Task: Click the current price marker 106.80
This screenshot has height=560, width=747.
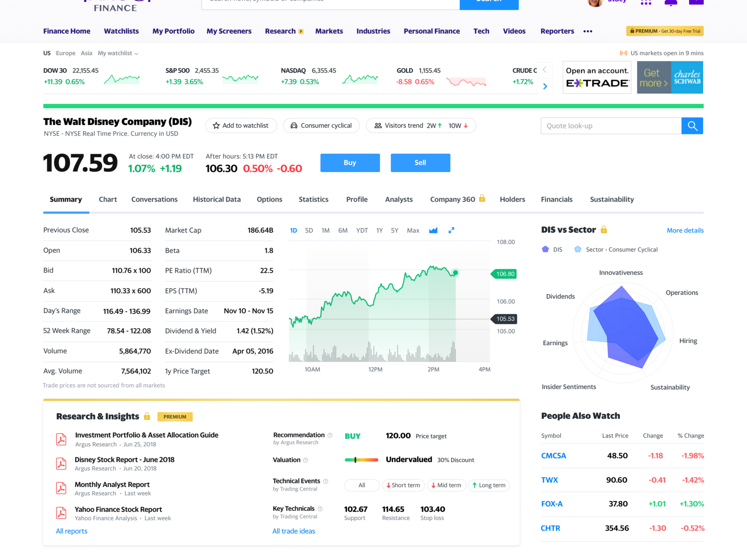Action: click(504, 274)
